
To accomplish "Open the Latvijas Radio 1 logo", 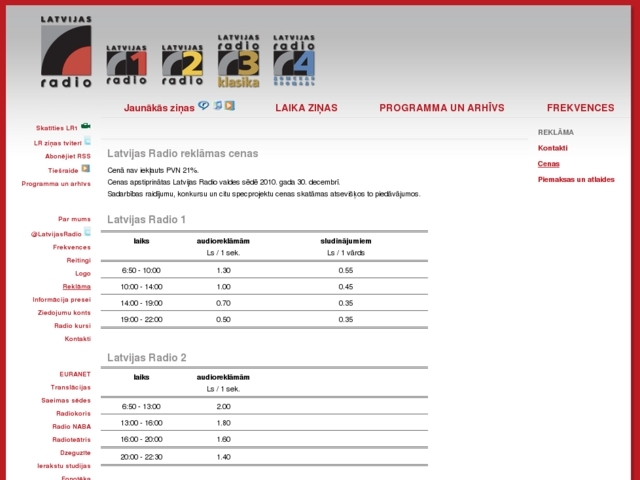I will pos(127,65).
